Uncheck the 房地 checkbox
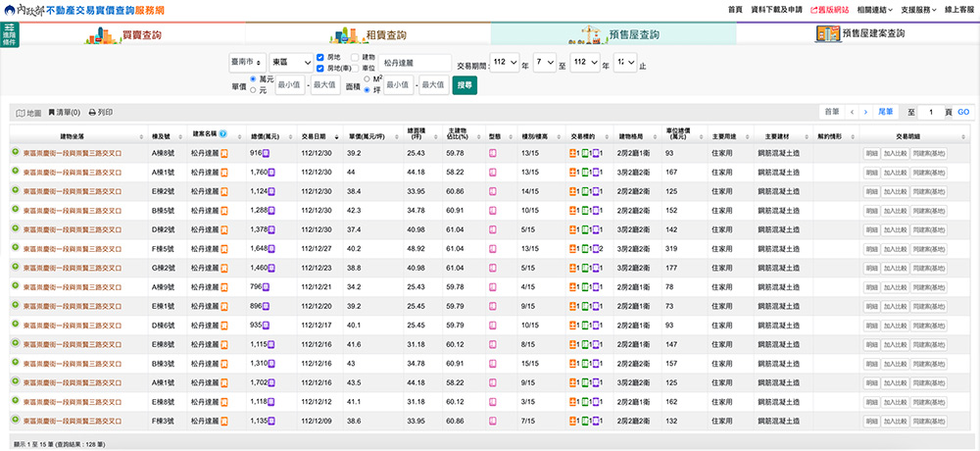The height and width of the screenshot is (451, 980). pyautogui.click(x=320, y=58)
